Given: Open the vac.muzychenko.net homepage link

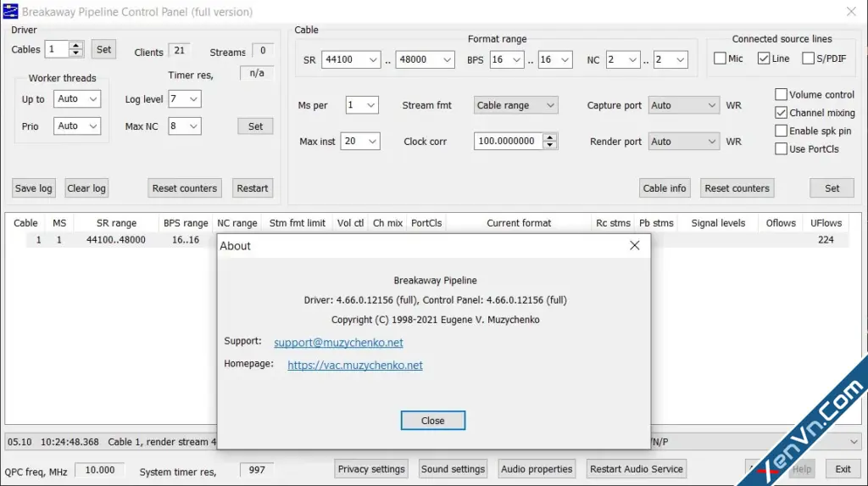Looking at the screenshot, I should pyautogui.click(x=355, y=366).
